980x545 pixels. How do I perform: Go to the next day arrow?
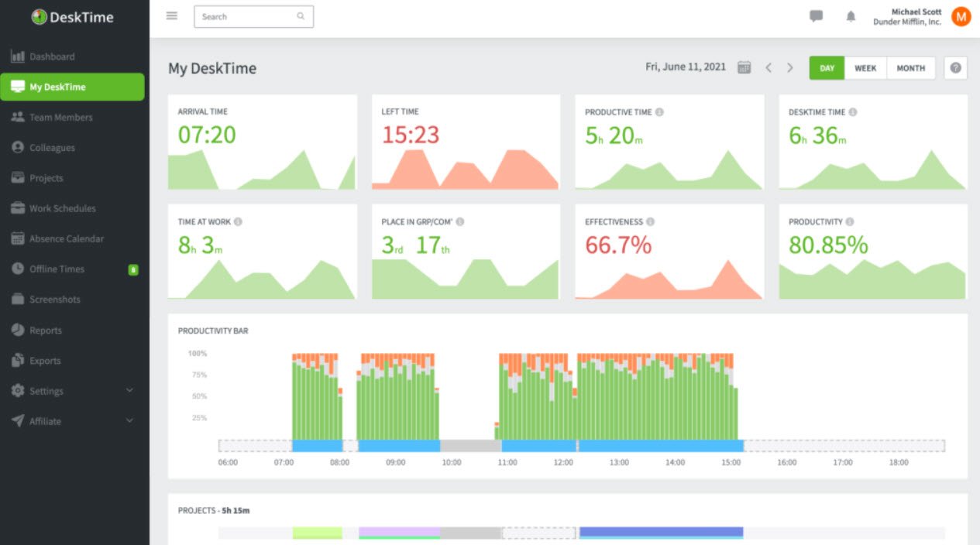coord(790,68)
